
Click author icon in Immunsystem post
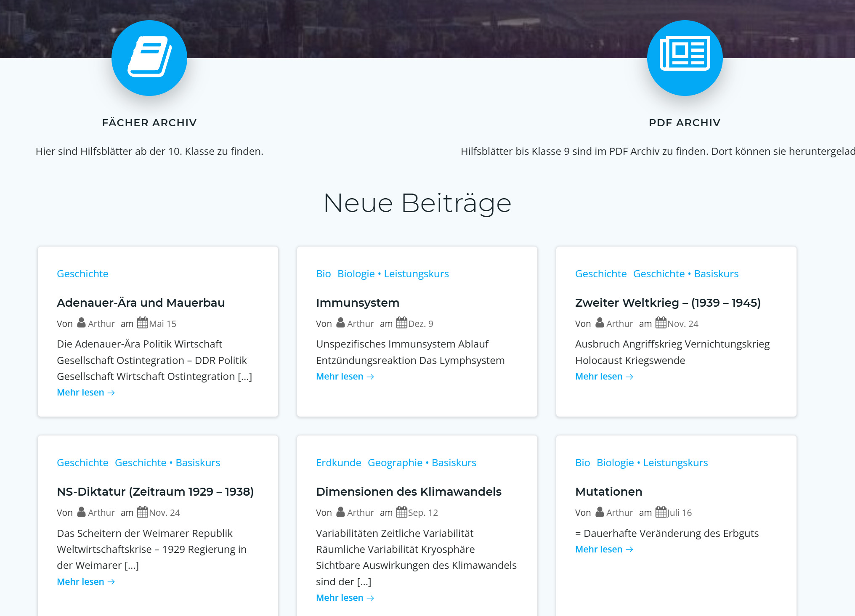point(340,323)
